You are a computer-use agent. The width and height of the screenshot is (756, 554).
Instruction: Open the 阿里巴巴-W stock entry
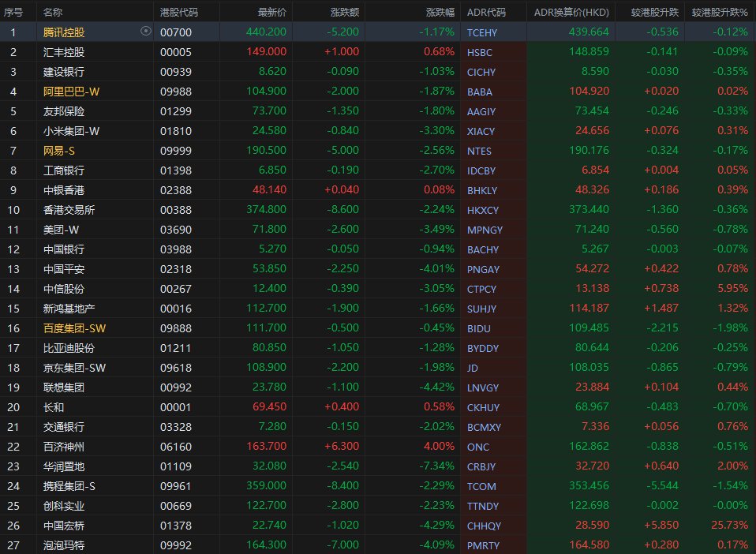click(x=71, y=92)
